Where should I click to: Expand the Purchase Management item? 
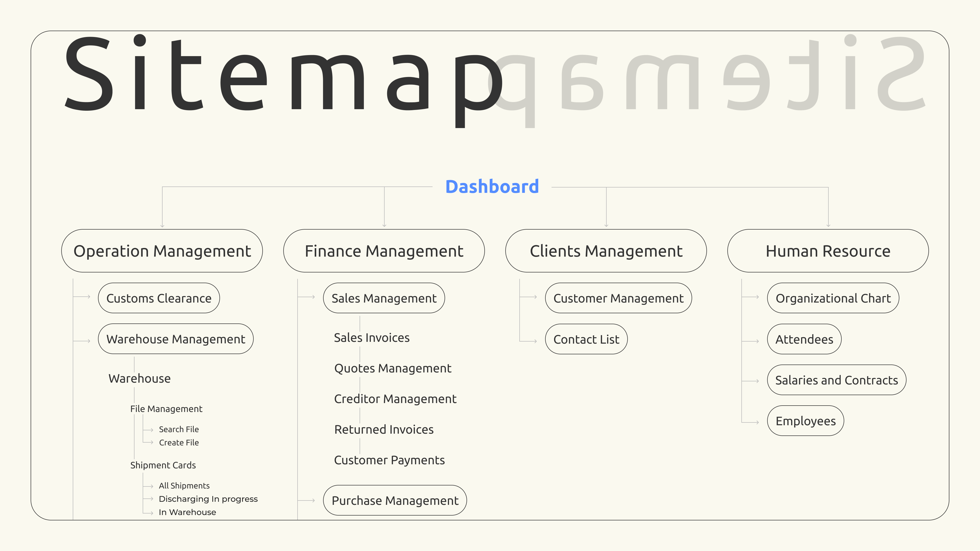[395, 500]
